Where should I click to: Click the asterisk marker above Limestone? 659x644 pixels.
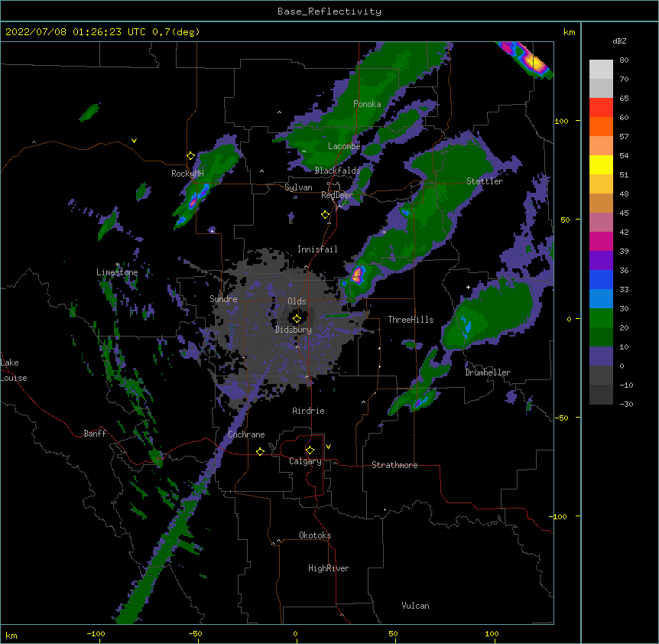(x=118, y=265)
